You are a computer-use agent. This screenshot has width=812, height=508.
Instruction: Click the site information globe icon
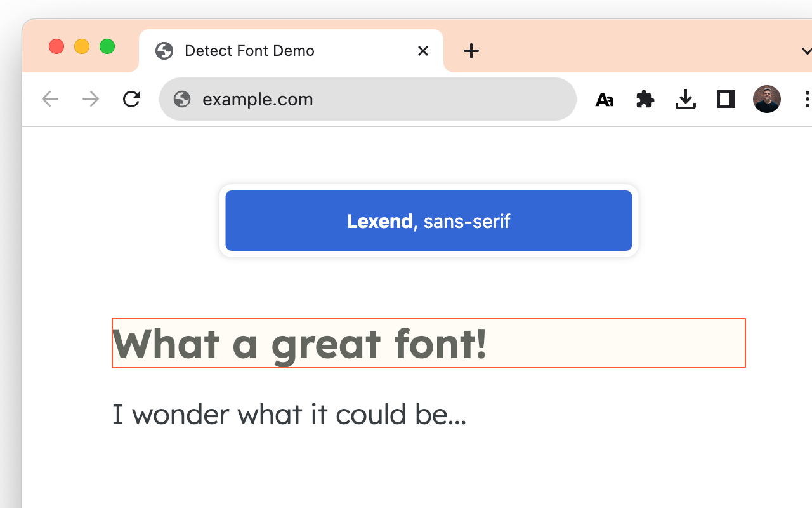point(182,99)
